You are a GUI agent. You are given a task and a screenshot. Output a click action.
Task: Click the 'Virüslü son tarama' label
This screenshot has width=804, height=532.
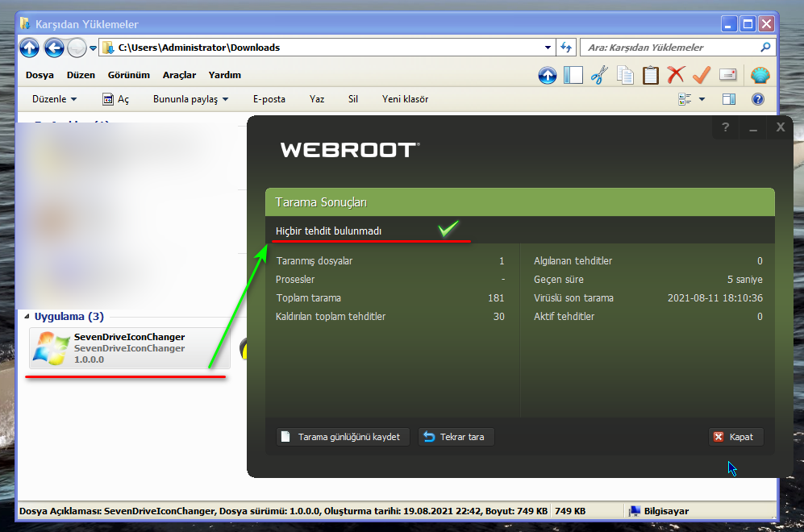click(x=574, y=297)
